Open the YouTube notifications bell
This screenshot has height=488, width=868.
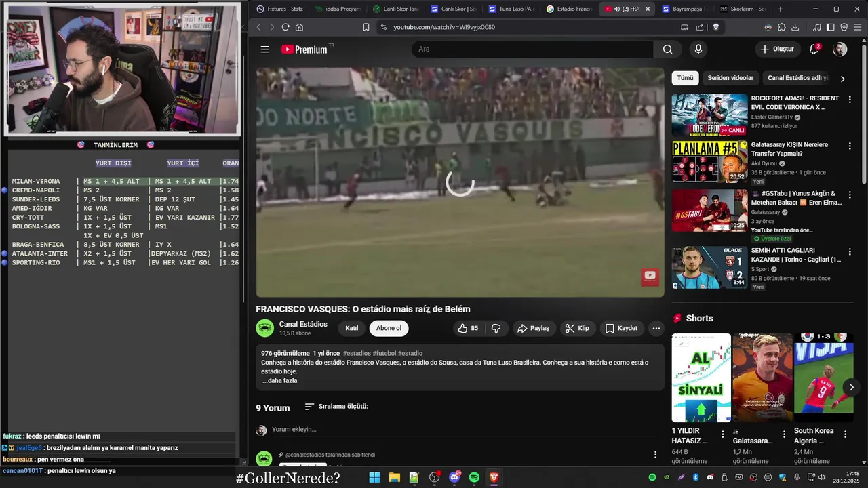coord(814,49)
